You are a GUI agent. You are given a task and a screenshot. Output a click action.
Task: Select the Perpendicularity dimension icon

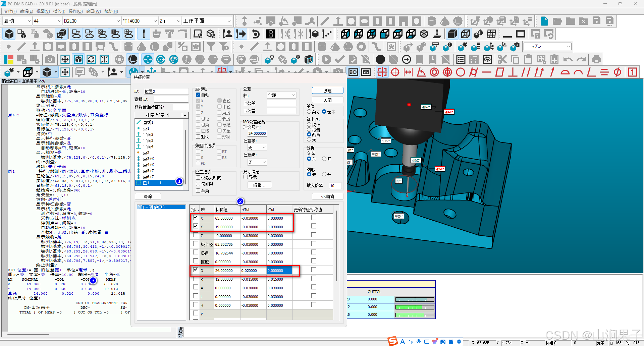(513, 72)
